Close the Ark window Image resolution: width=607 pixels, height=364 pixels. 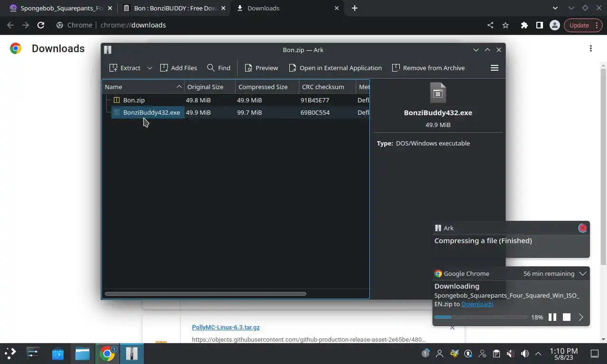(x=499, y=50)
